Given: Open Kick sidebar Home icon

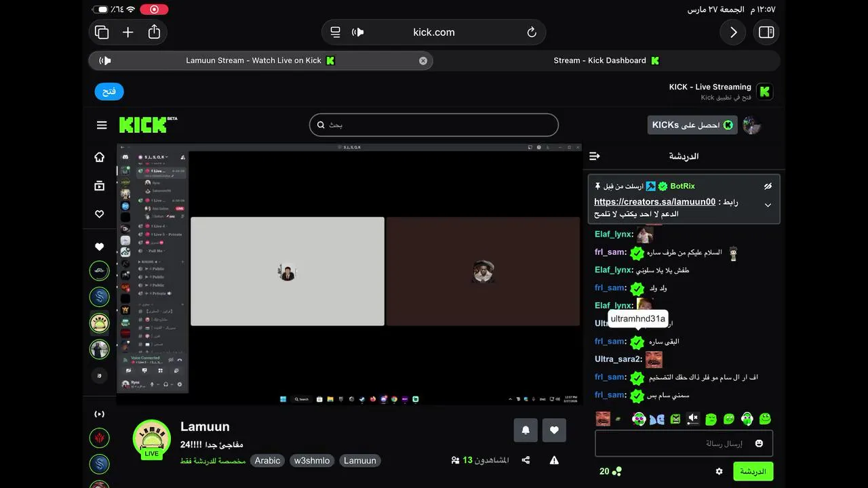Looking at the screenshot, I should (x=100, y=157).
